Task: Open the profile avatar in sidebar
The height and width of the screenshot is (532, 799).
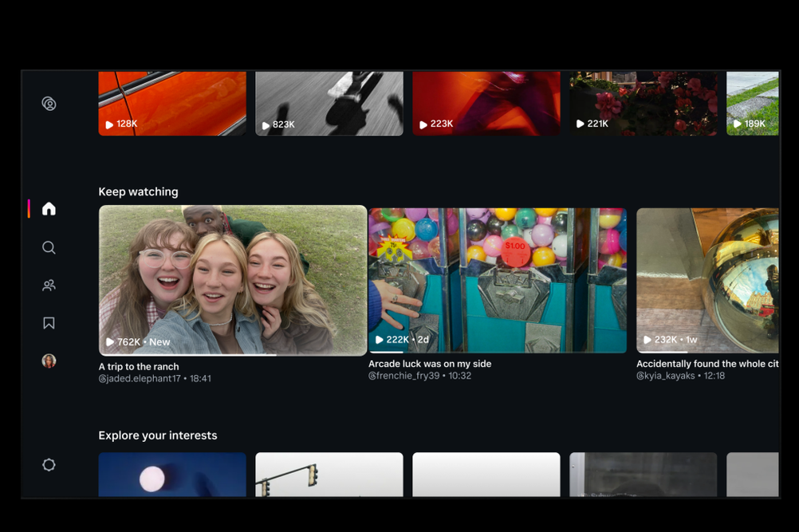Action: click(x=49, y=361)
